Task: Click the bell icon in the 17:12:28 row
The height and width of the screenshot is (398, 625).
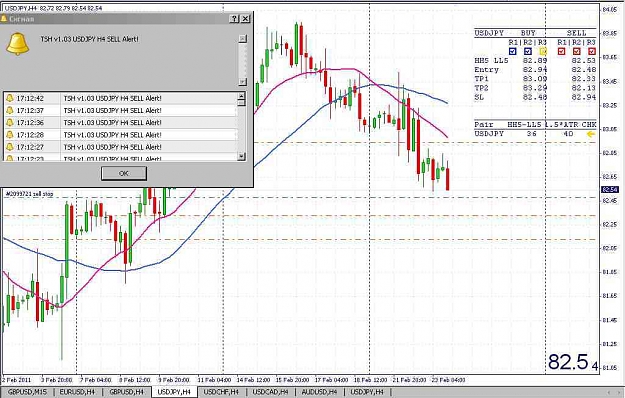Action: point(10,135)
